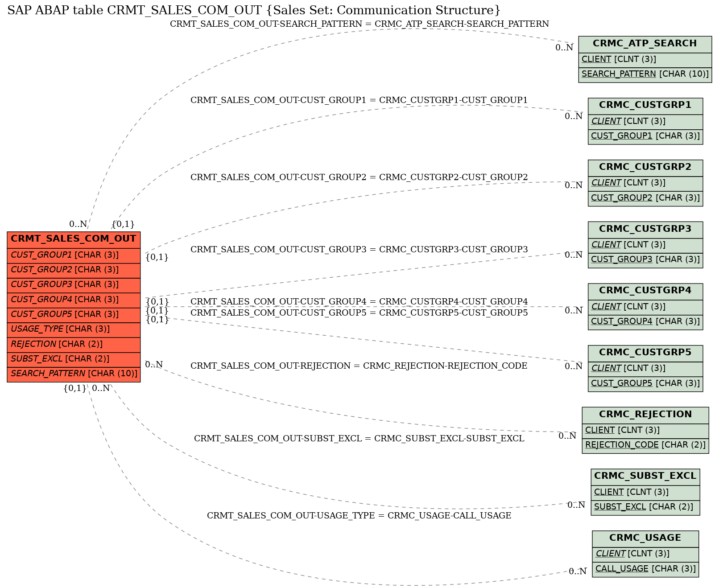Select the REJECTION field in main table
This screenshot has height=588, width=719.
(74, 345)
